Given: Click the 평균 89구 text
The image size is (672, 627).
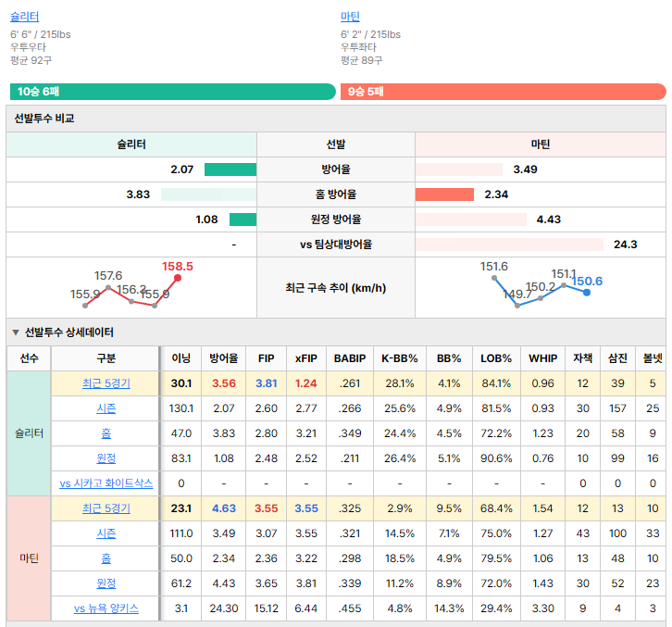Looking at the screenshot, I should pos(361,60).
